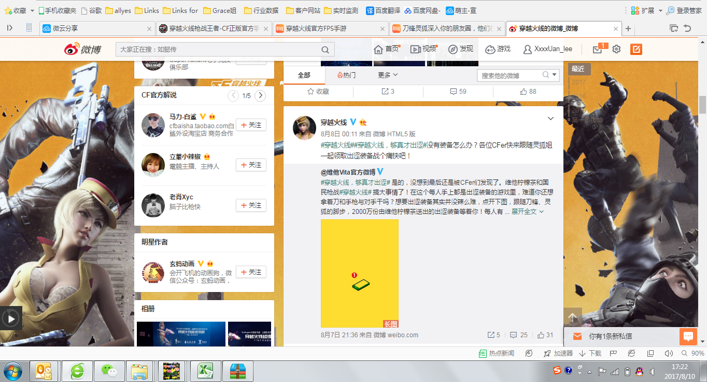Image resolution: width=707 pixels, height=382 pixels.
Task: Expand full text with 展开全文
Action: (x=527, y=212)
